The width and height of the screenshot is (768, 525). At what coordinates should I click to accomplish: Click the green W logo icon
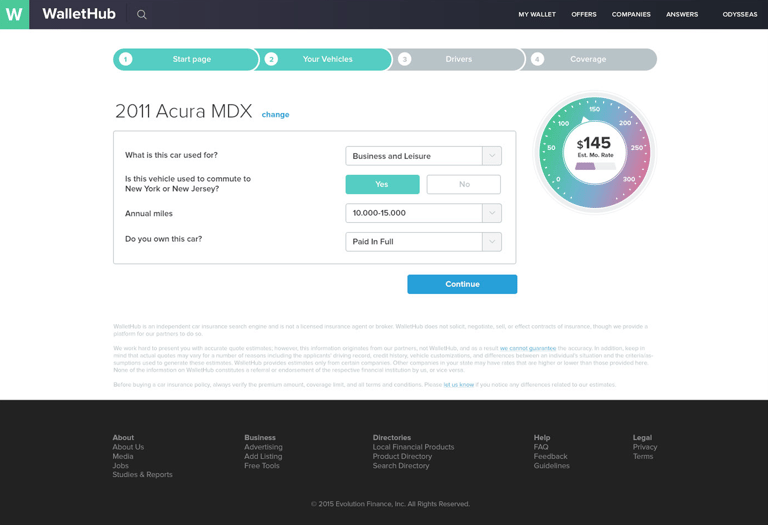[14, 14]
